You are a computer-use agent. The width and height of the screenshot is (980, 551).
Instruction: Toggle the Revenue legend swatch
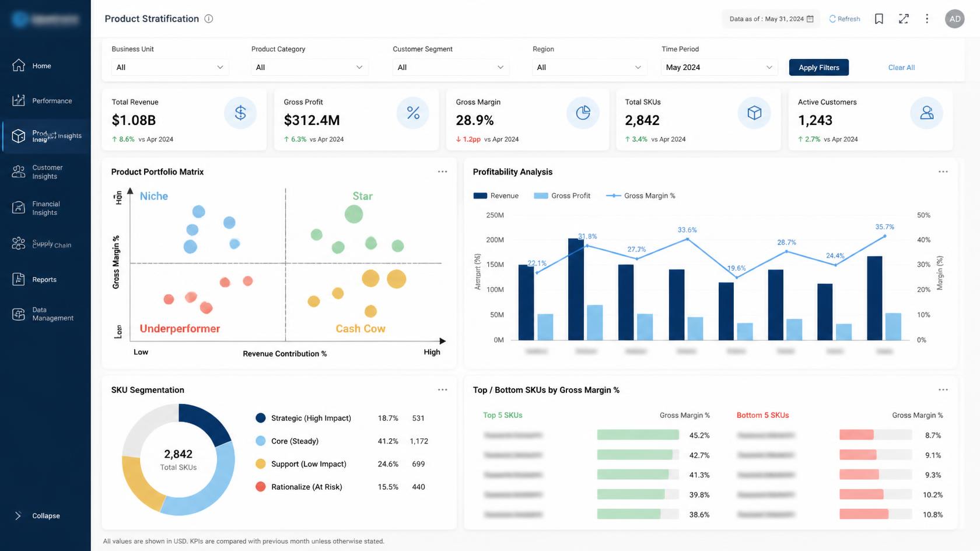click(480, 196)
